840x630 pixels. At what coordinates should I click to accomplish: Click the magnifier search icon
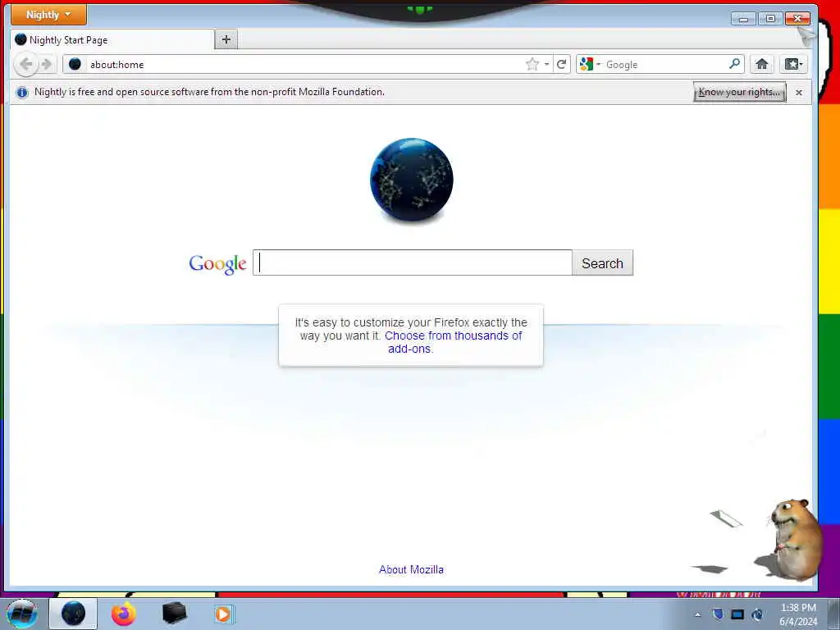[734, 64]
